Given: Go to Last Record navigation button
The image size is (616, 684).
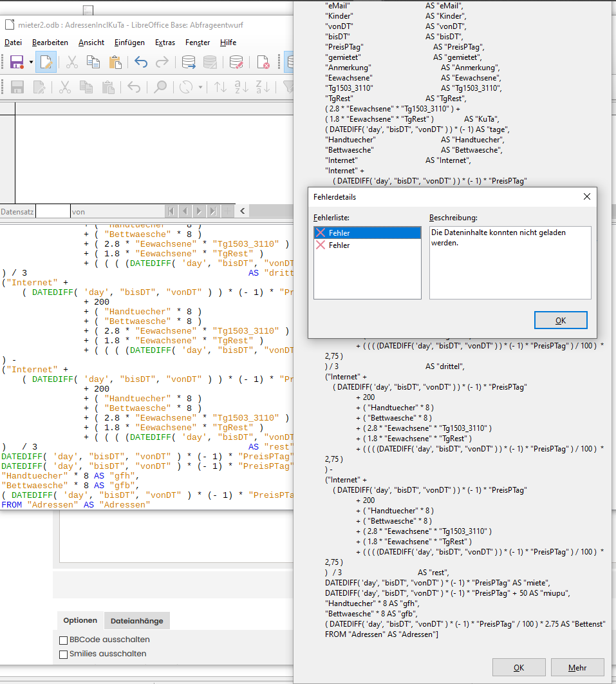Looking at the screenshot, I should click(x=213, y=211).
